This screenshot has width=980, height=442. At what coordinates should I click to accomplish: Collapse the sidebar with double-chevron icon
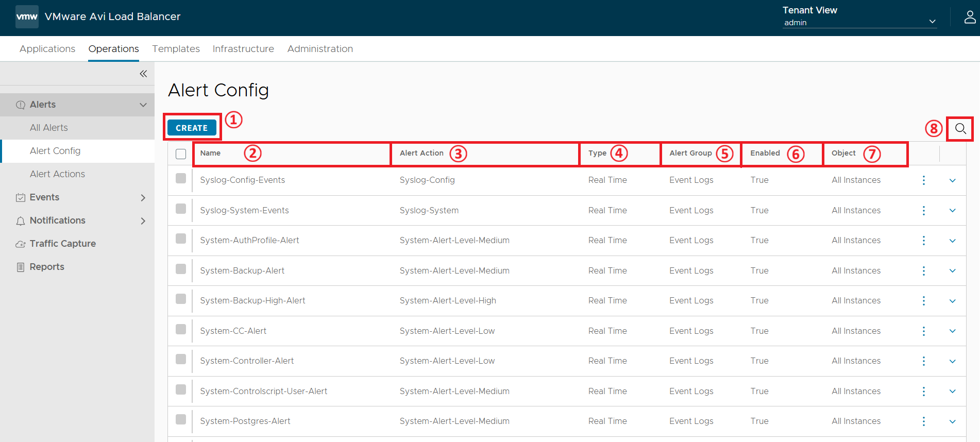coord(143,74)
